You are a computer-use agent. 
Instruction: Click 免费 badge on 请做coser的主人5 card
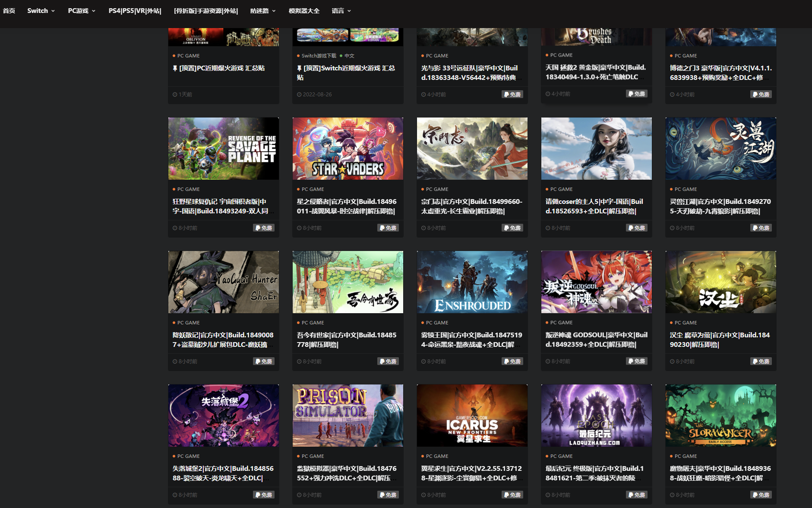click(637, 228)
